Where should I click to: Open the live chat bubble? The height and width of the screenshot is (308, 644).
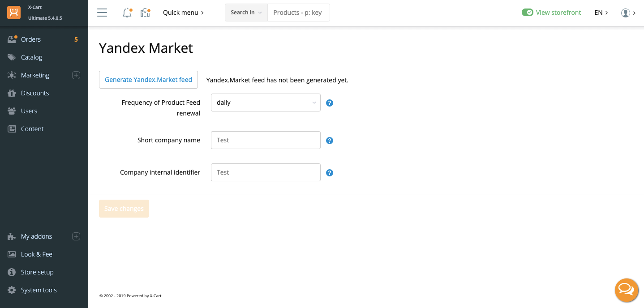click(x=627, y=290)
